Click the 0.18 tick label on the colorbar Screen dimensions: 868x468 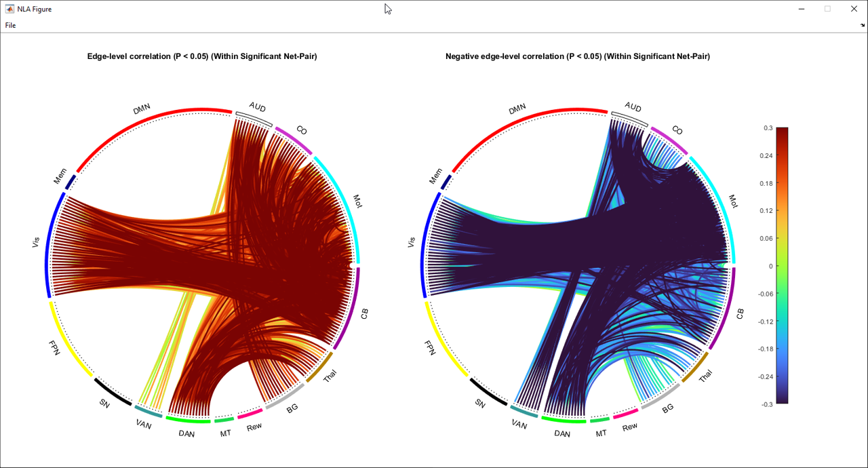pyautogui.click(x=766, y=183)
